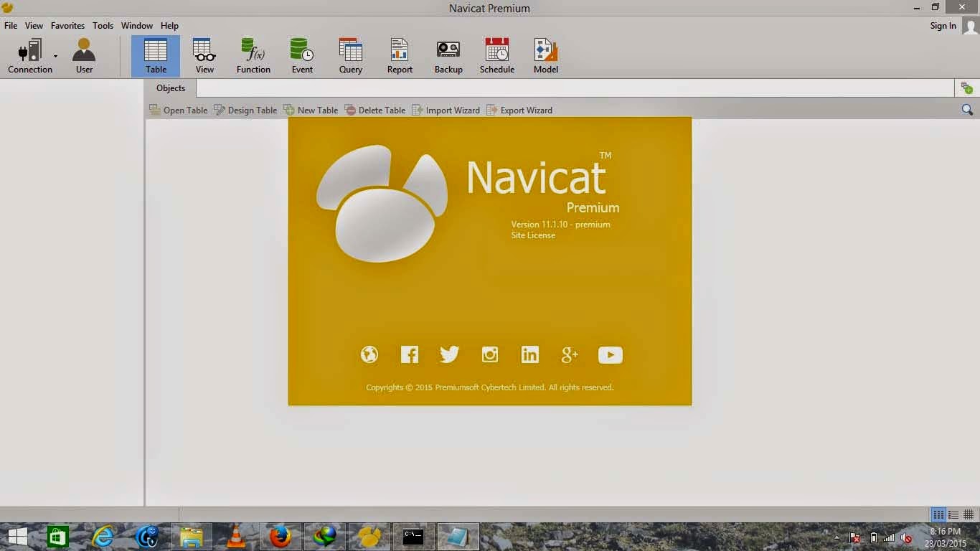This screenshot has height=551, width=980.
Task: Open the Window menu
Action: click(x=137, y=26)
